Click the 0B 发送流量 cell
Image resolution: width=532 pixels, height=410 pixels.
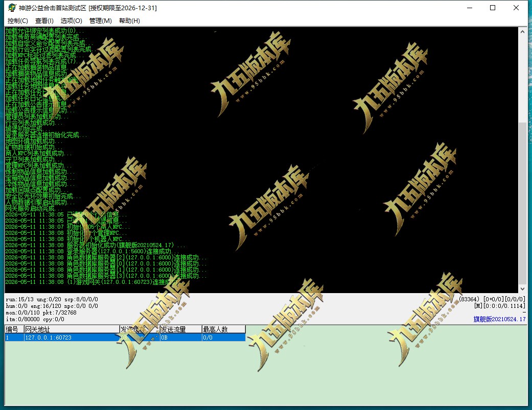coord(181,337)
